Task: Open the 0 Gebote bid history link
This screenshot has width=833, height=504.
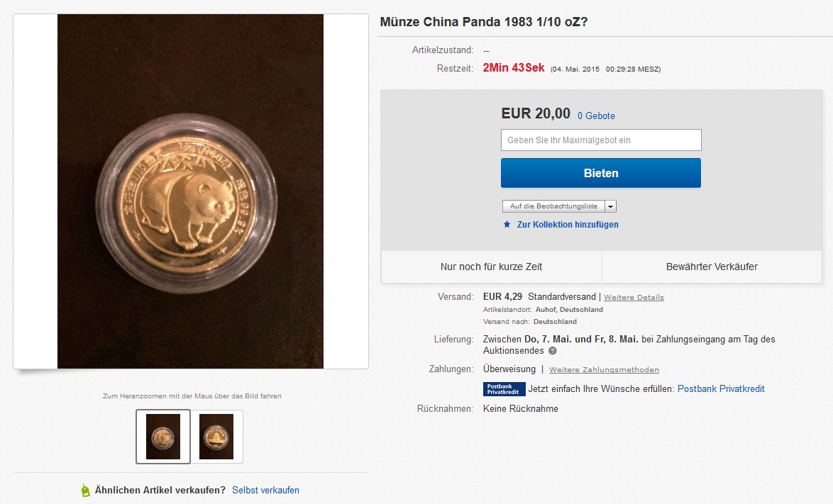Action: 596,116
